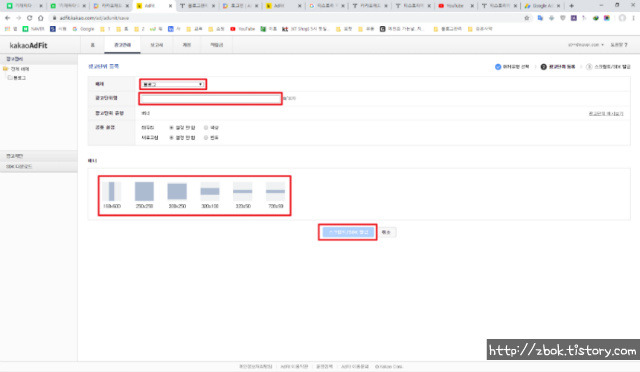Open the Google bookmark in bookmarks bar

83,29
